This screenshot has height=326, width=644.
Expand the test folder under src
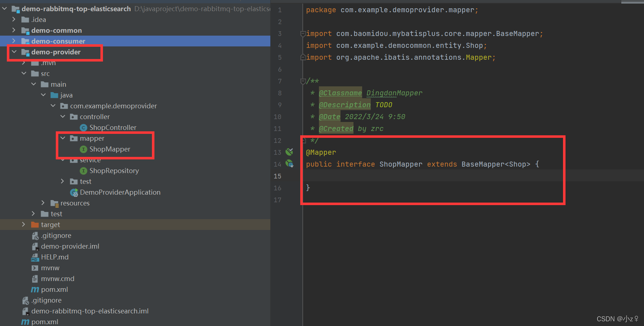coord(33,214)
